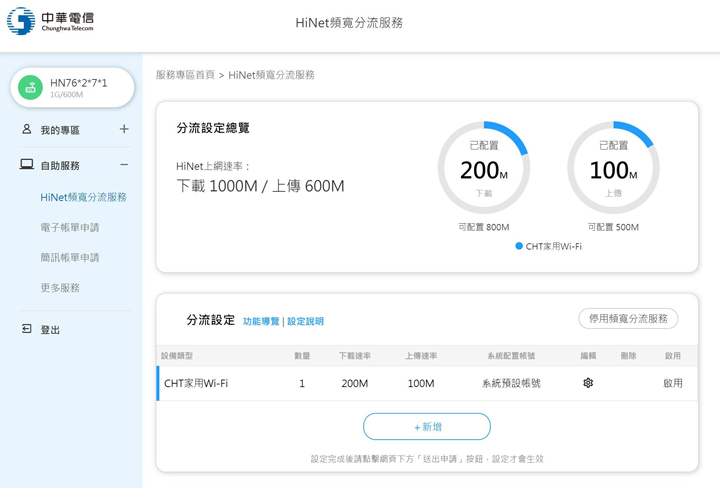This screenshot has width=720, height=488.
Task: Open the 功能導覽 link
Action: pos(261,321)
